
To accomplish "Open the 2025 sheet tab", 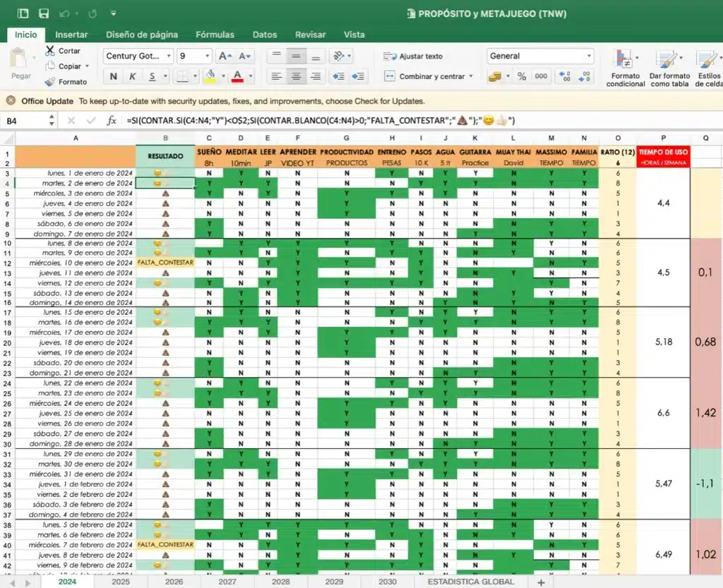I will point(121,582).
